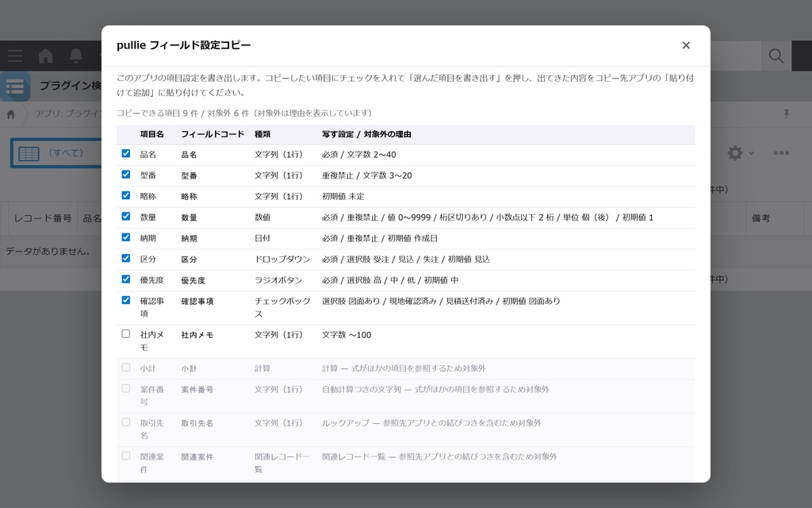Click the レコード番号 column header
This screenshot has width=812, height=508.
pos(43,218)
